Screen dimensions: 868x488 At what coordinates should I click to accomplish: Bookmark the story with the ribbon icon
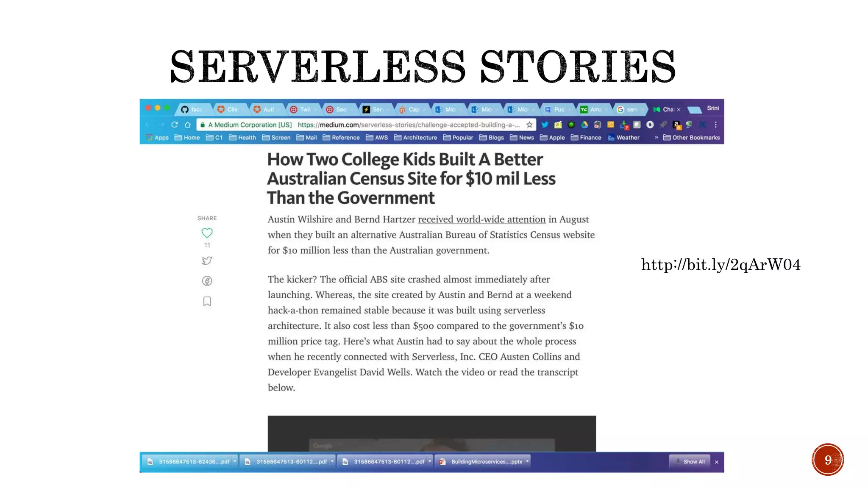(207, 302)
